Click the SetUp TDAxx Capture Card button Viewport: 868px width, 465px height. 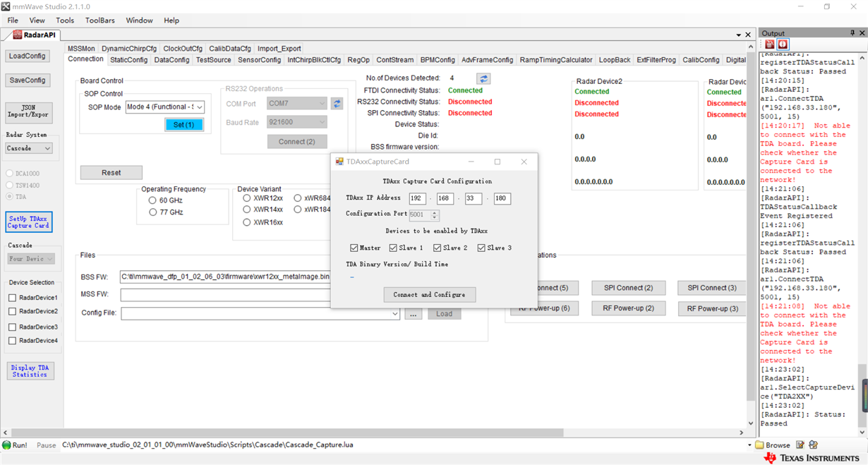[29, 222]
